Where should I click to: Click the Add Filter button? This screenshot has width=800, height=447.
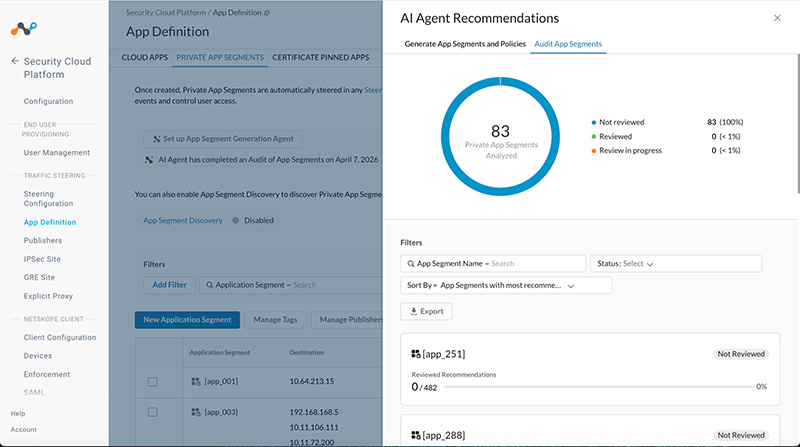(169, 285)
